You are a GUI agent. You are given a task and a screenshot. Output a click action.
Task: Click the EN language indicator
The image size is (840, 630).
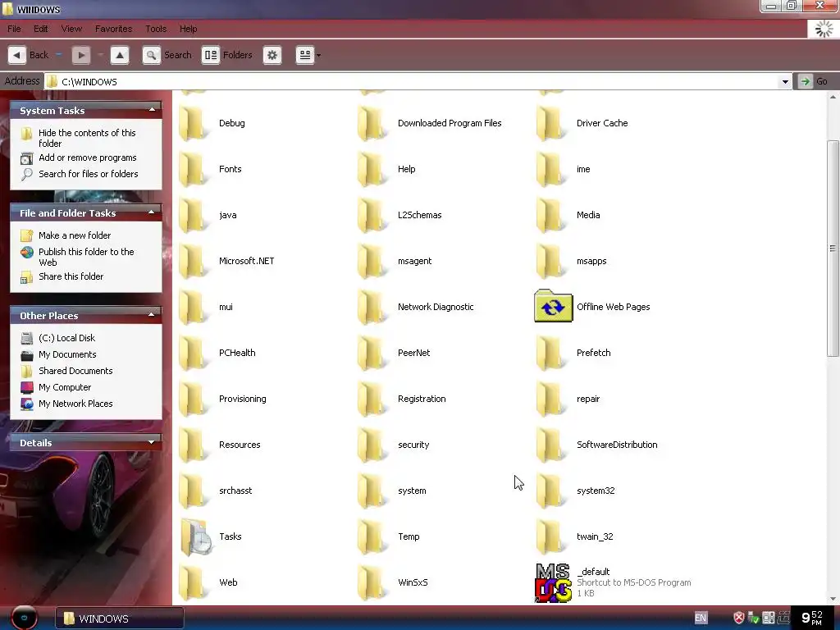click(x=701, y=618)
